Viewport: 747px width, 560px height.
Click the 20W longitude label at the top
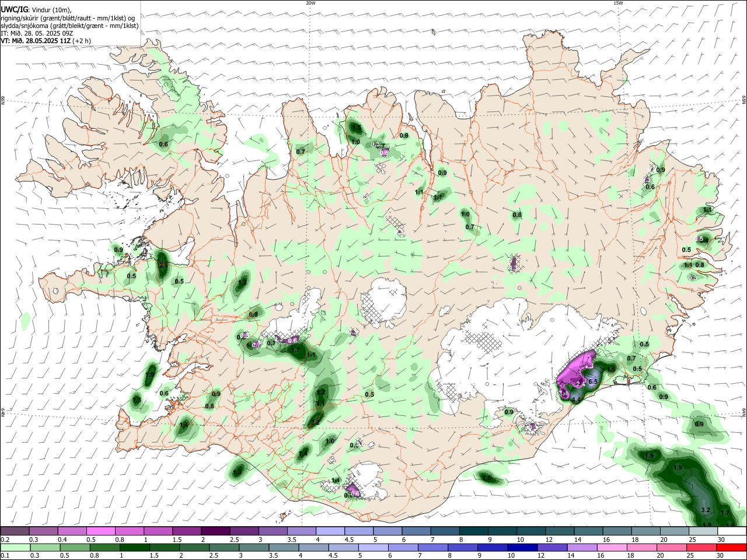[310, 3]
